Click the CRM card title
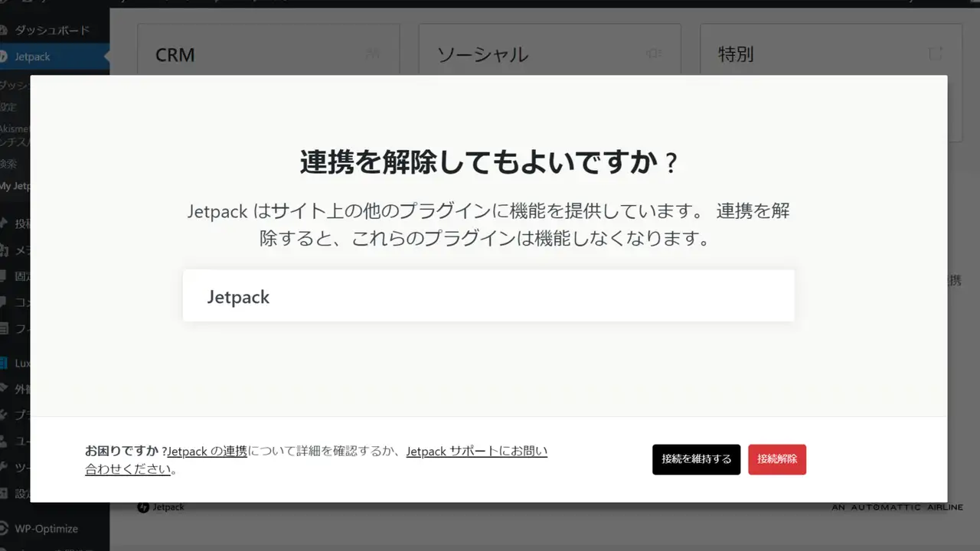The height and width of the screenshot is (551, 980). tap(175, 55)
